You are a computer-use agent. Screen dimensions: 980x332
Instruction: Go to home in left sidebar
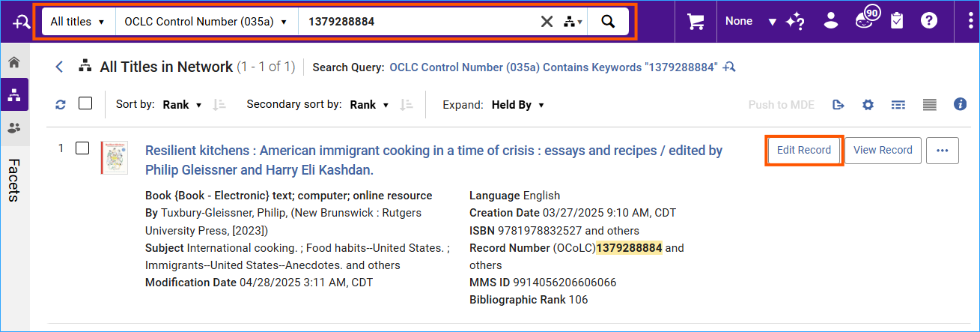pyautogui.click(x=13, y=62)
